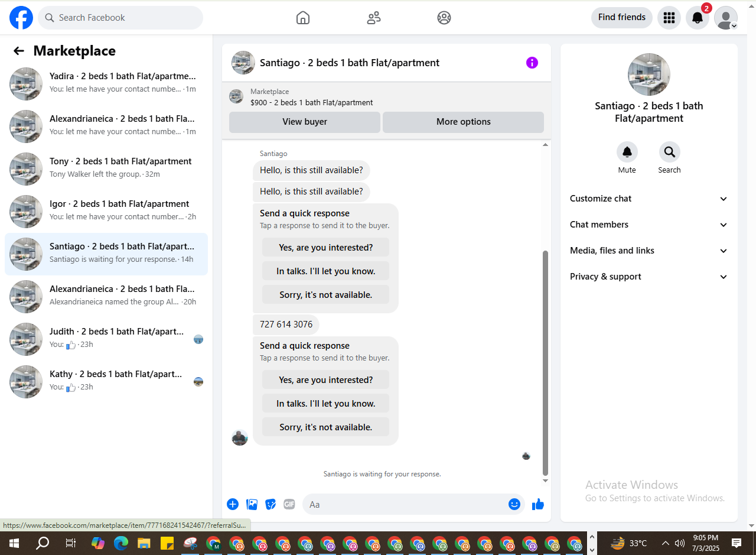756x555 pixels.
Task: Open the Windows Start menu
Action: coord(14,543)
